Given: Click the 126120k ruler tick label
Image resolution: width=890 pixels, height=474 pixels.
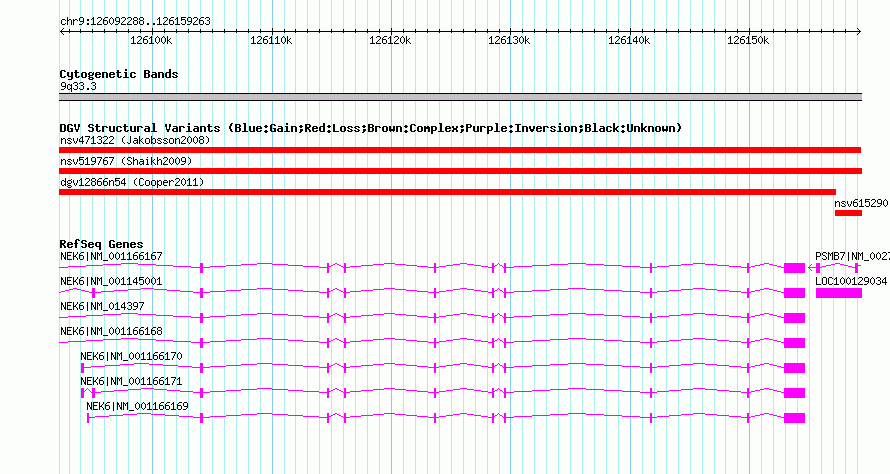Looking at the screenshot, I should [391, 41].
